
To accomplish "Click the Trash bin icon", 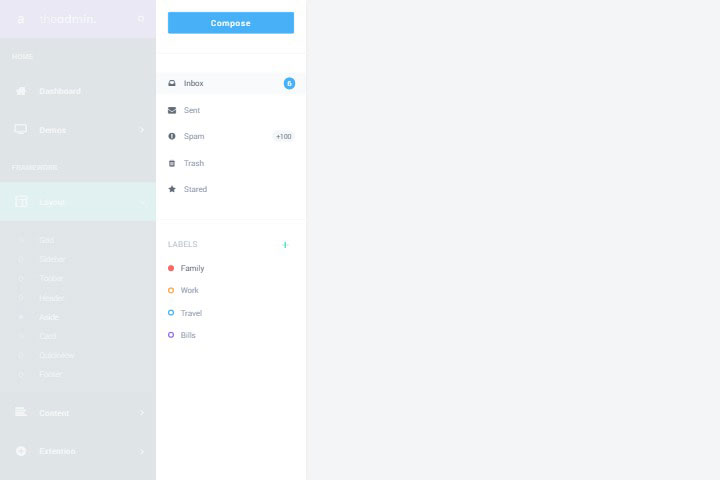I will (x=172, y=164).
